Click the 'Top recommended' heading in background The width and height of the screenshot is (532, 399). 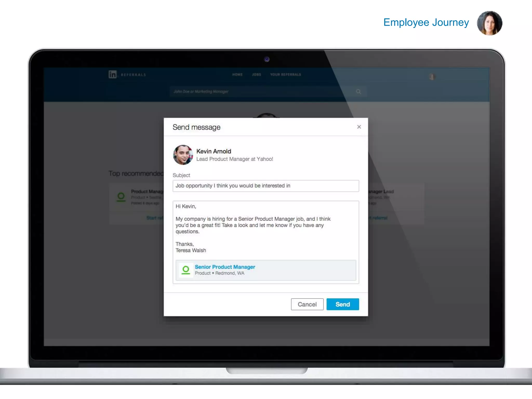tap(136, 173)
